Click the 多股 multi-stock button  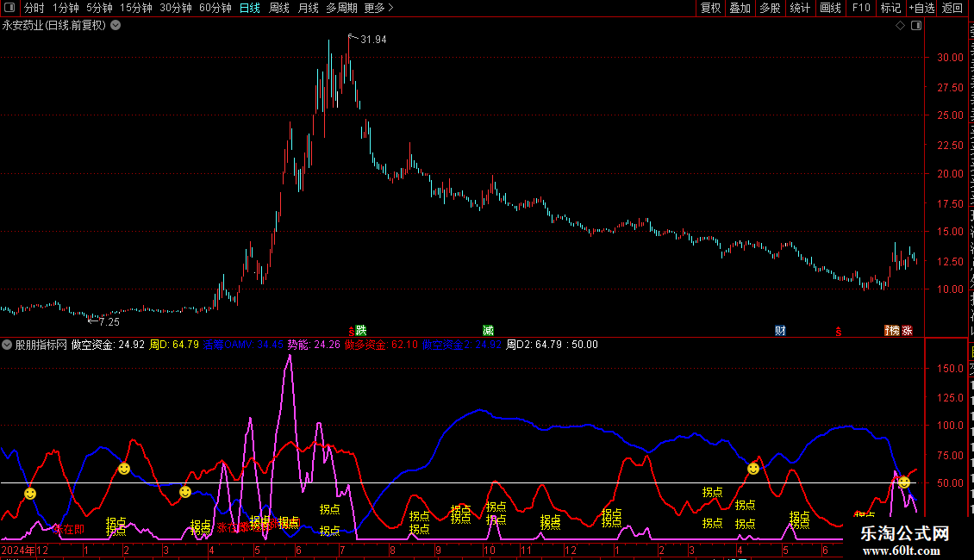771,8
